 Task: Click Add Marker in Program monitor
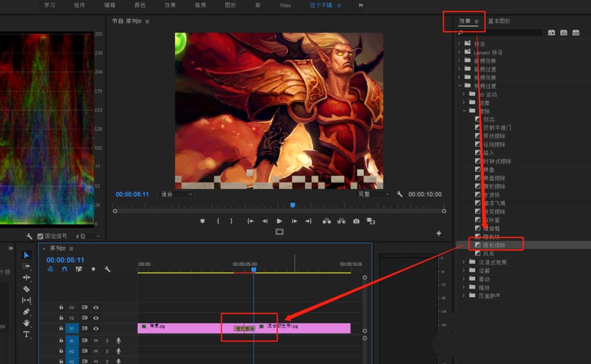[x=203, y=221]
